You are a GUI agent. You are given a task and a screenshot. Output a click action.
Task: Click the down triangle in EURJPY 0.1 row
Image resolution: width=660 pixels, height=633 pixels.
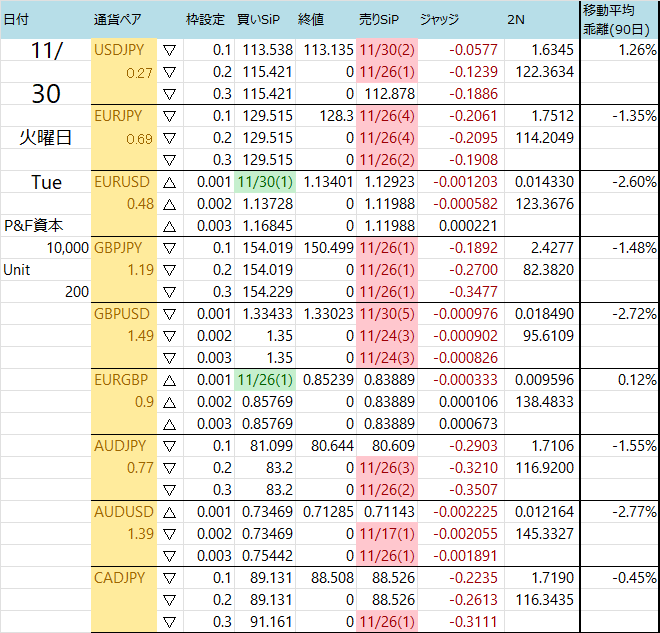[169, 117]
